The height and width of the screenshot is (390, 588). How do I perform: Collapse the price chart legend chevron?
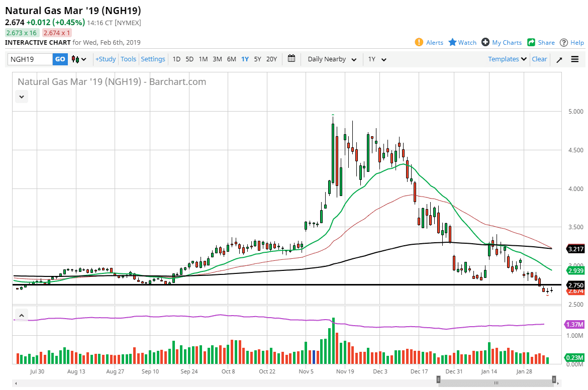tap(22, 96)
